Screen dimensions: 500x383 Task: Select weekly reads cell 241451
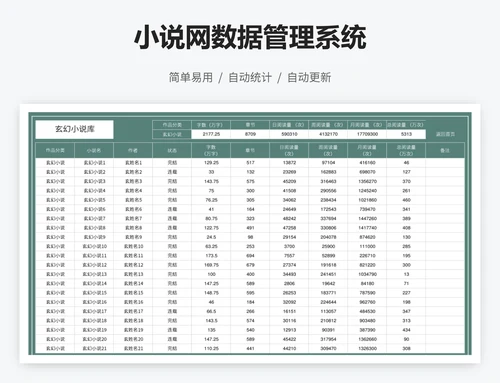tap(328, 274)
